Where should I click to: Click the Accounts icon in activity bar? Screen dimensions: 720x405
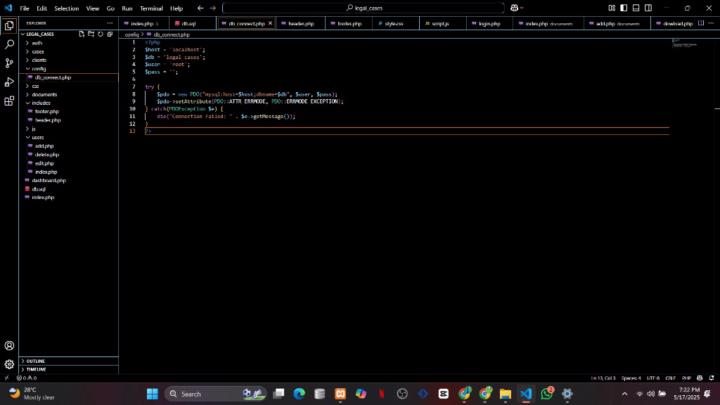[x=10, y=345]
